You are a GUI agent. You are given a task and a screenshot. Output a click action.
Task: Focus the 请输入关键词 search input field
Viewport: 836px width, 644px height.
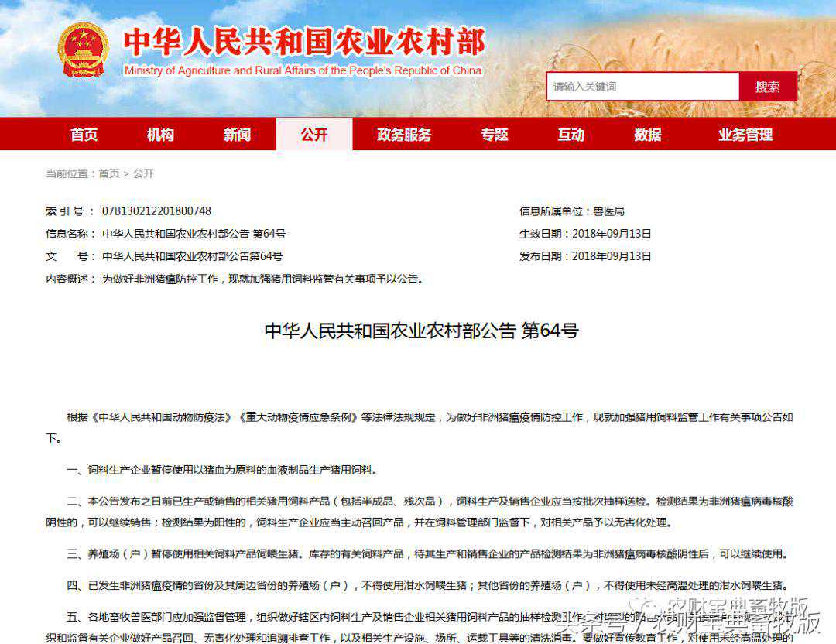coord(642,87)
